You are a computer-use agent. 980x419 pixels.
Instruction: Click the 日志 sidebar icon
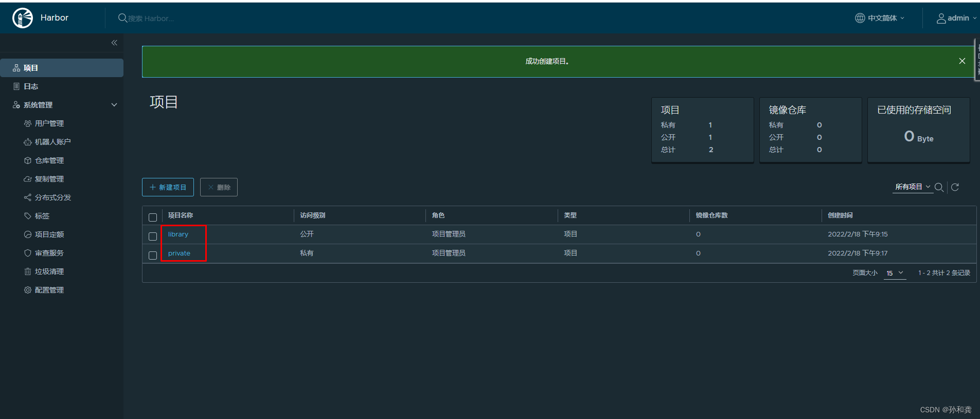coord(16,86)
